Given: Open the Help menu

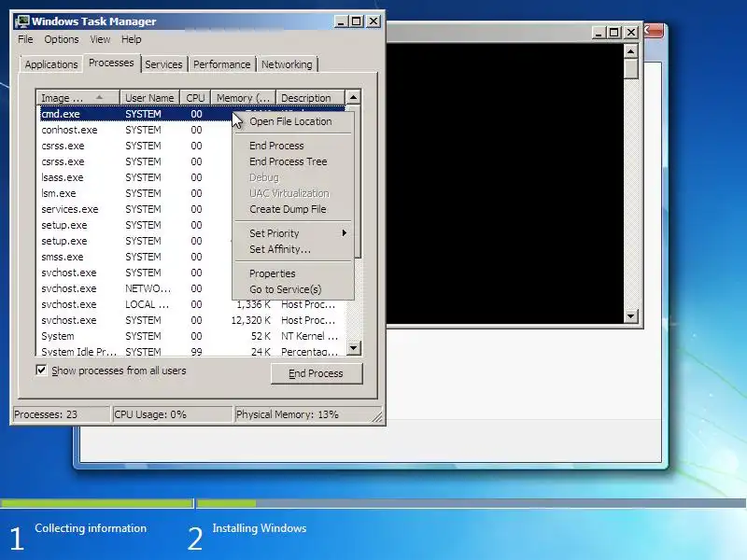Looking at the screenshot, I should [x=131, y=39].
